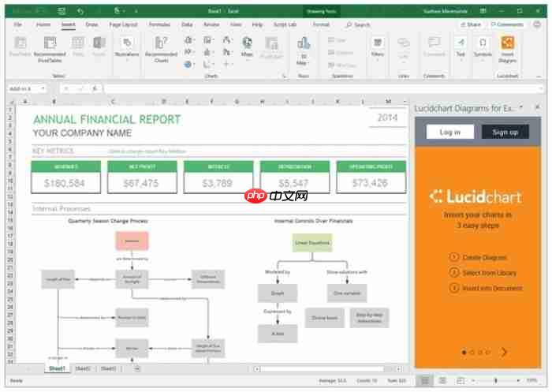Click the Lucidchart Insert Diagram icon
552x392 pixels.
[507, 49]
